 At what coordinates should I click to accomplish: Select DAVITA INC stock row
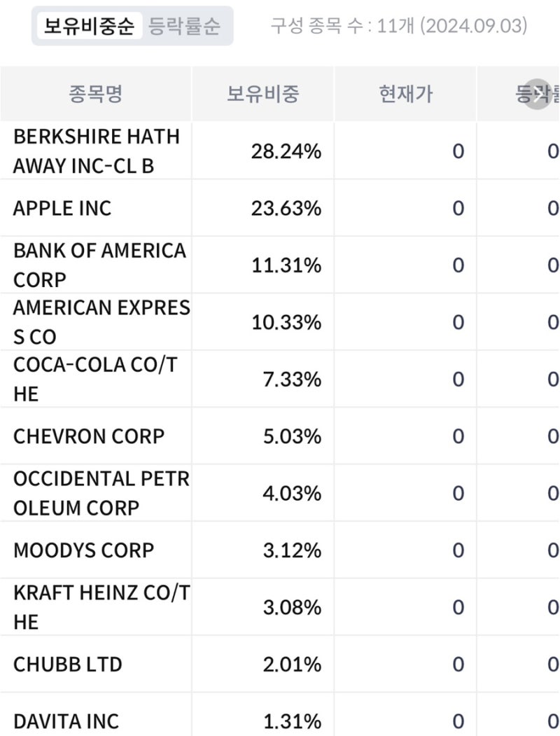point(66,721)
